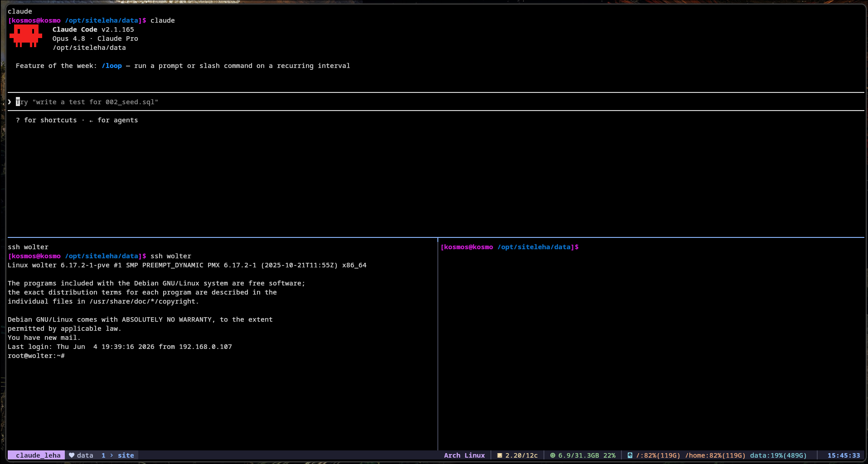Viewport: 868px width, 464px height.
Task: Switch to the data tmux window
Action: click(x=85, y=455)
